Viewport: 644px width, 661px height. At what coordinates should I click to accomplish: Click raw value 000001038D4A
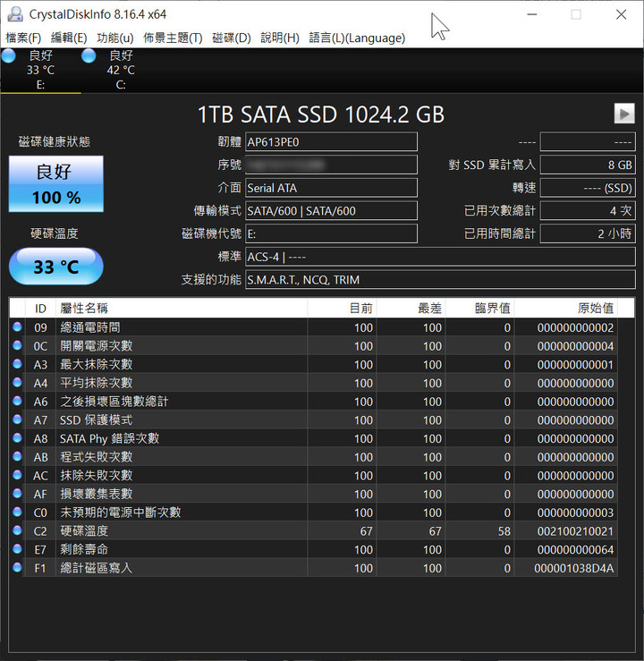click(x=574, y=568)
